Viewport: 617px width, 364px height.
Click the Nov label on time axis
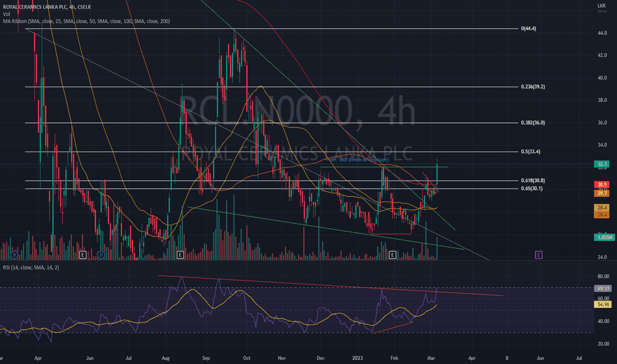click(x=282, y=358)
